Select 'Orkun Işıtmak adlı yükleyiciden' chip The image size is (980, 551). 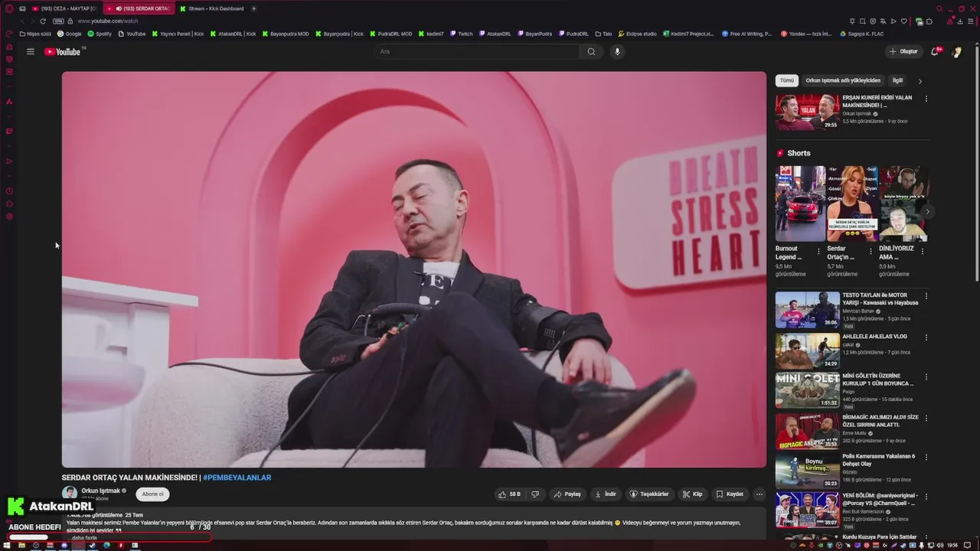pos(843,80)
